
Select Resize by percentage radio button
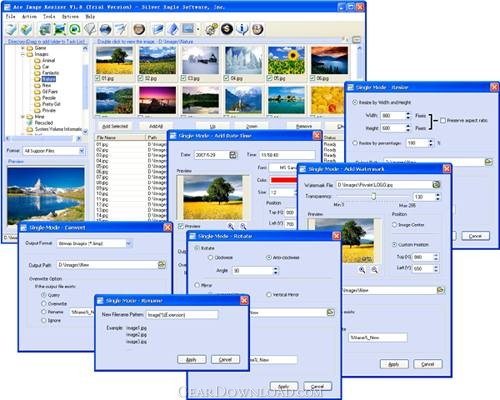tap(355, 143)
